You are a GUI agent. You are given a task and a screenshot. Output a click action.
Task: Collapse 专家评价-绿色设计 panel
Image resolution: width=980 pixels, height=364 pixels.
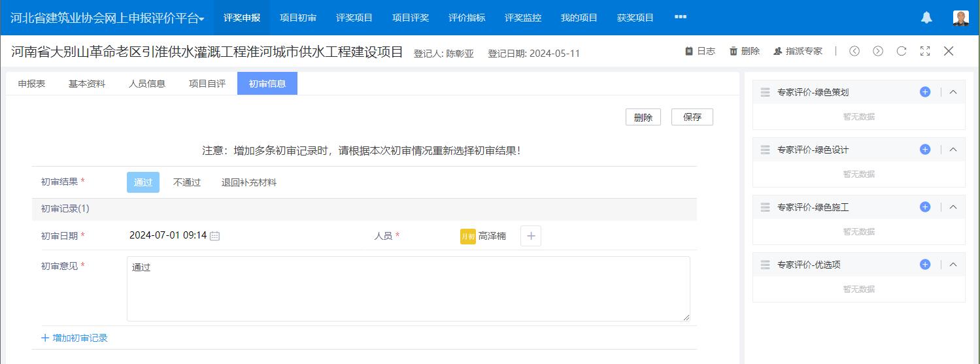(x=953, y=150)
